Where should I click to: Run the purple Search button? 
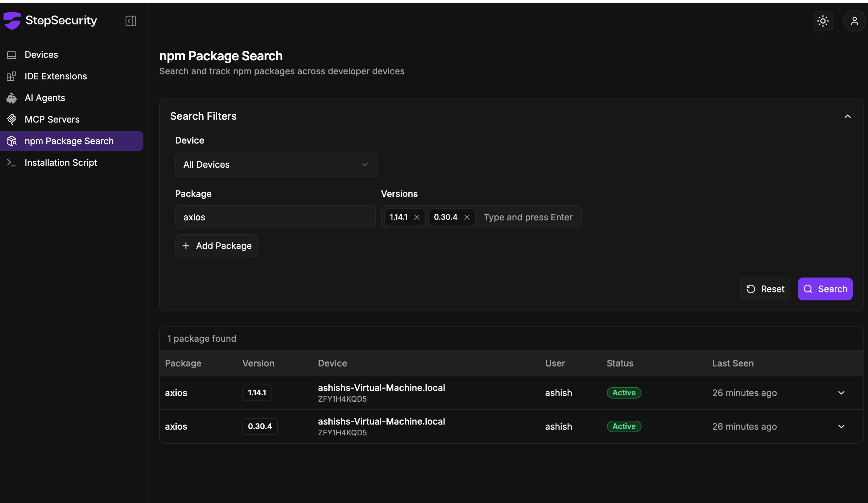click(x=825, y=289)
